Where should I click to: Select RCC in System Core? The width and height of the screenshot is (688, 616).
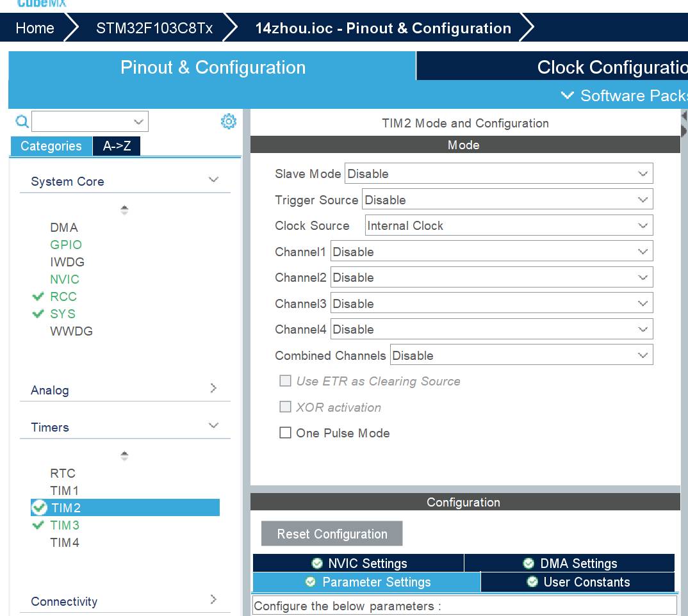pyautogui.click(x=63, y=296)
